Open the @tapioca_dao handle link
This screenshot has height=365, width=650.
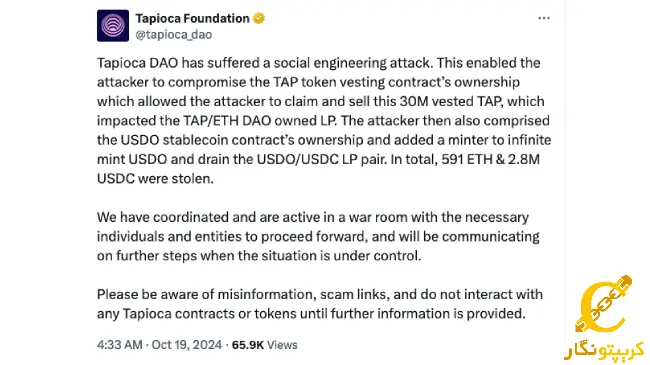tap(174, 34)
